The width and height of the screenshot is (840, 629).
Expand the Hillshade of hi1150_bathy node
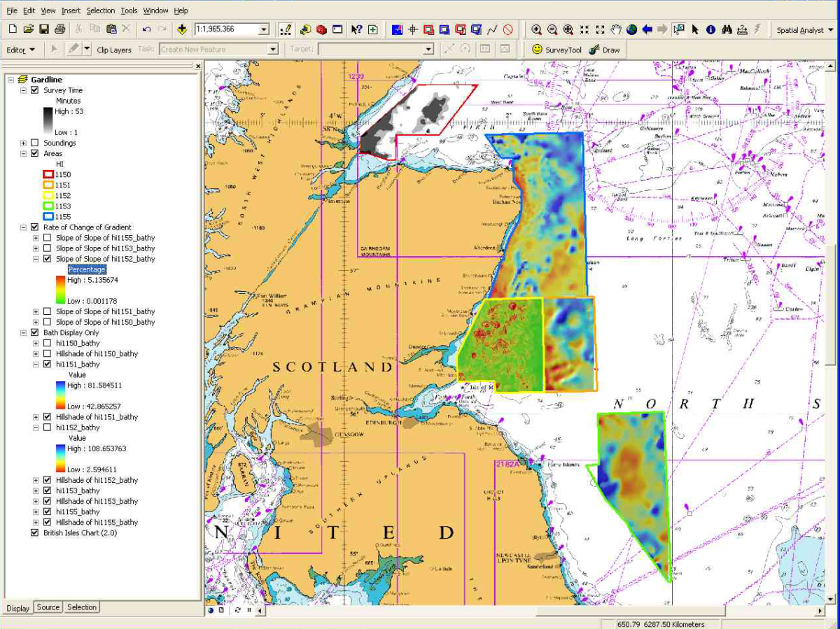click(36, 354)
